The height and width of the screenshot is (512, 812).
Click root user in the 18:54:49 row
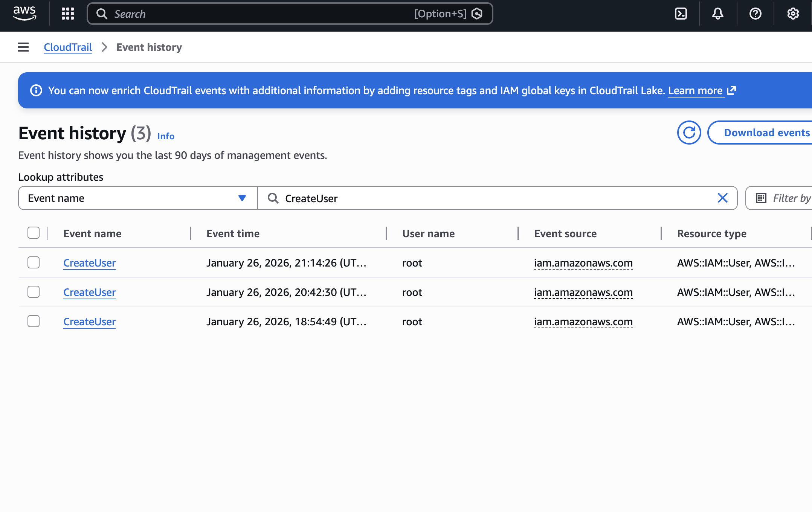(412, 322)
